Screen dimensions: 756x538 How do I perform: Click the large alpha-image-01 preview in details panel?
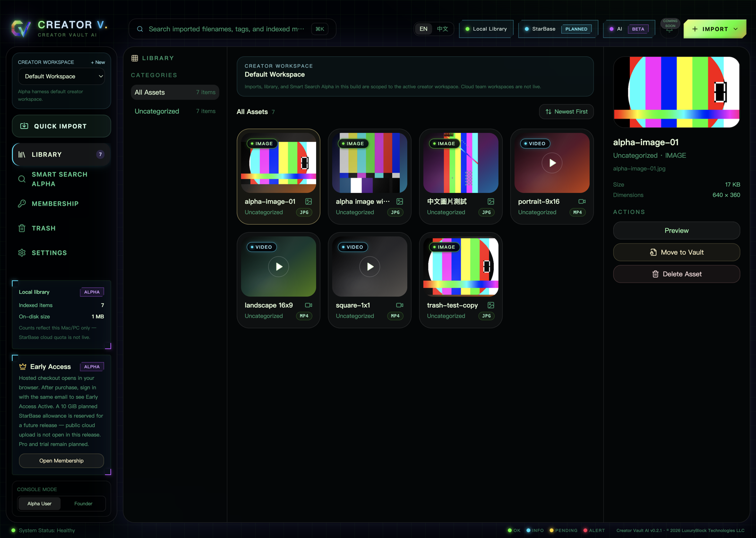tap(677, 92)
